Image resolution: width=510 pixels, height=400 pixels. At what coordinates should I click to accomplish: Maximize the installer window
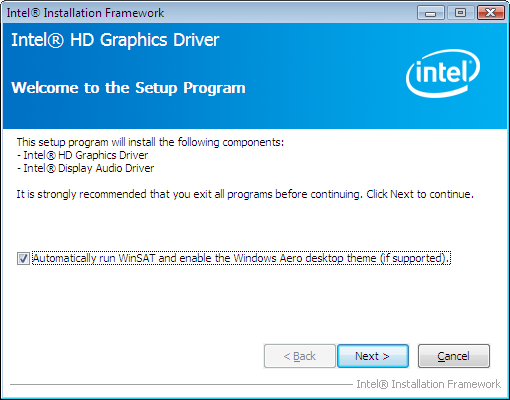tap(460, 13)
